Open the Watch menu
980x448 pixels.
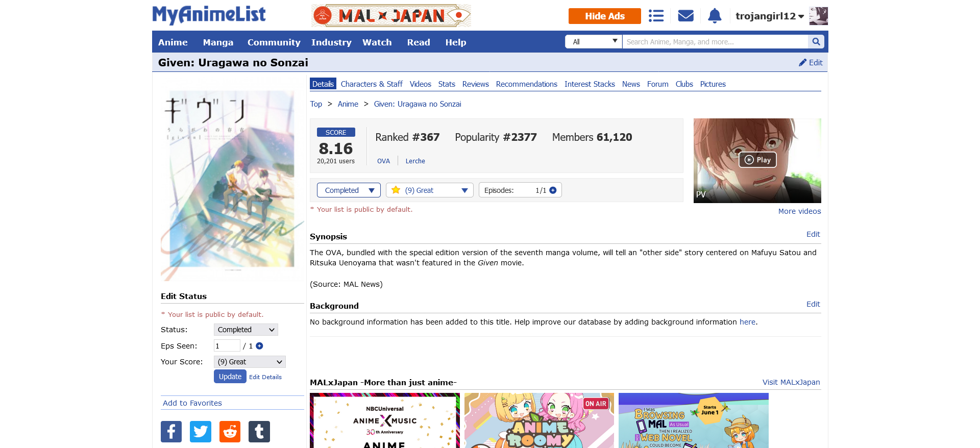point(377,42)
